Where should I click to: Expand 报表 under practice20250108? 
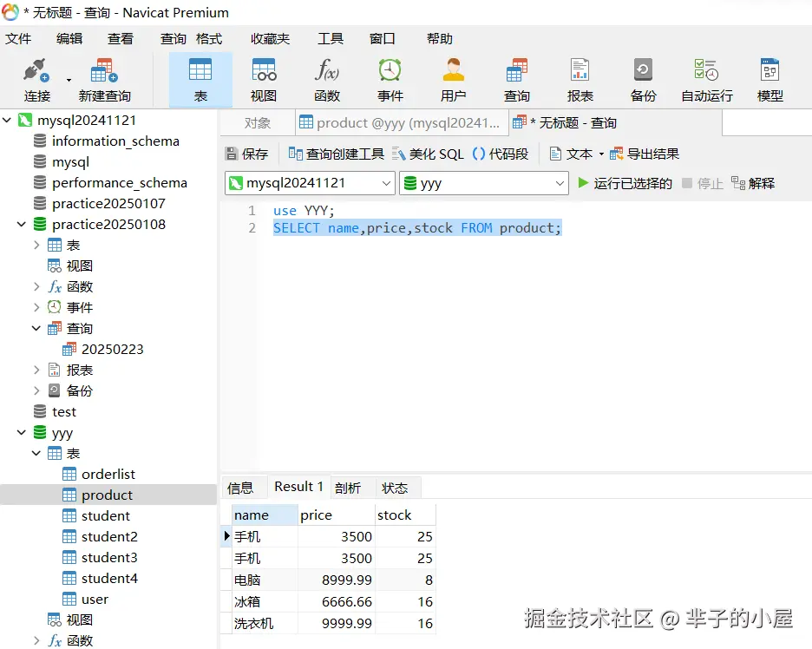click(36, 370)
